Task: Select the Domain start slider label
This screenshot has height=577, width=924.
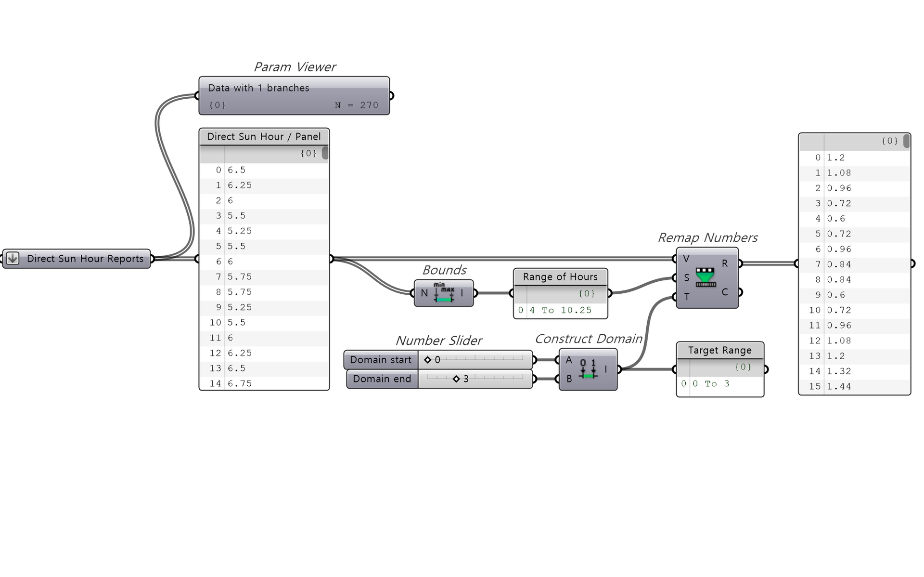Action: tap(381, 360)
